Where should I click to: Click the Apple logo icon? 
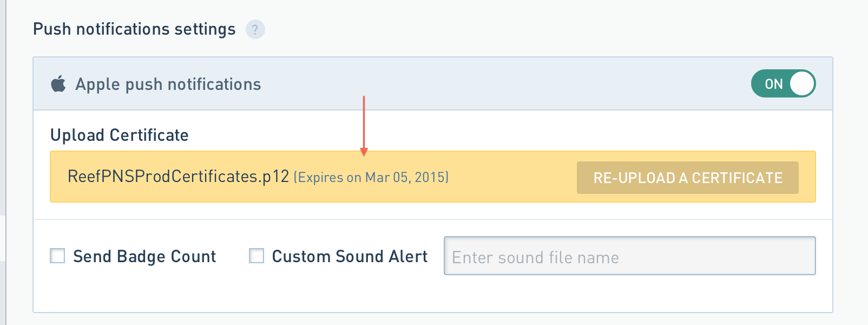[x=58, y=84]
